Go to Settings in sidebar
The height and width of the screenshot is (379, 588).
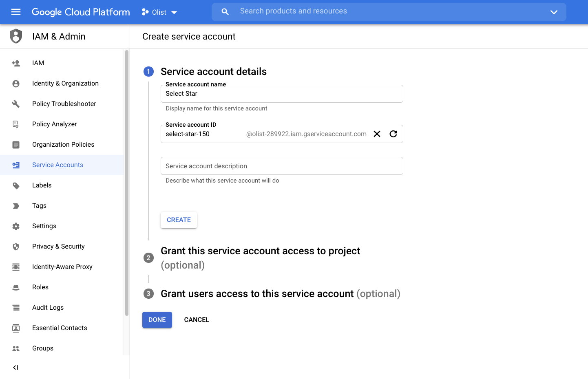(x=62, y=226)
